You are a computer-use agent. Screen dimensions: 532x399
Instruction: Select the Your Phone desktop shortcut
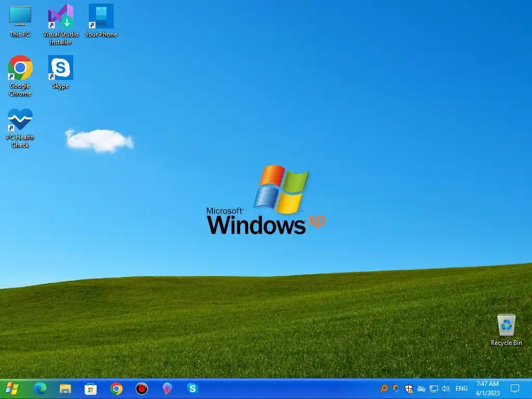101,21
